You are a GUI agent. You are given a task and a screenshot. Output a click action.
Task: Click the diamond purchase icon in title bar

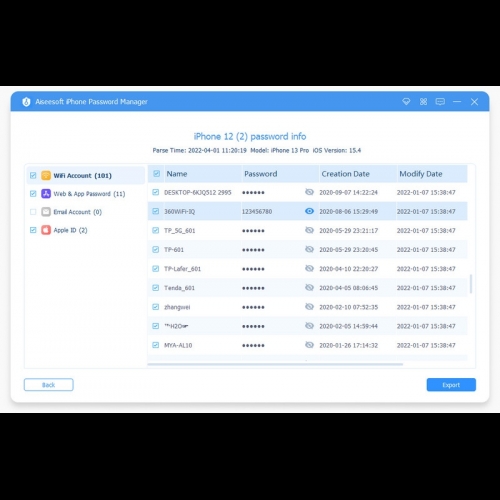(x=406, y=102)
